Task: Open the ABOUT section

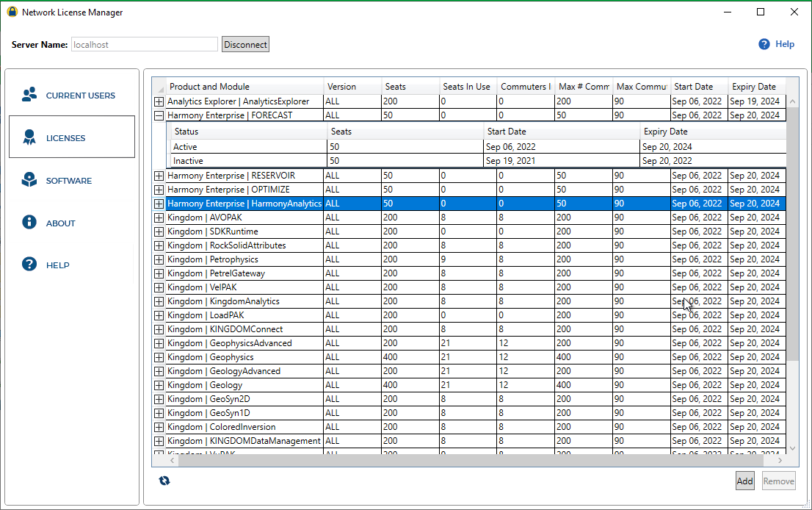Action: (x=72, y=223)
